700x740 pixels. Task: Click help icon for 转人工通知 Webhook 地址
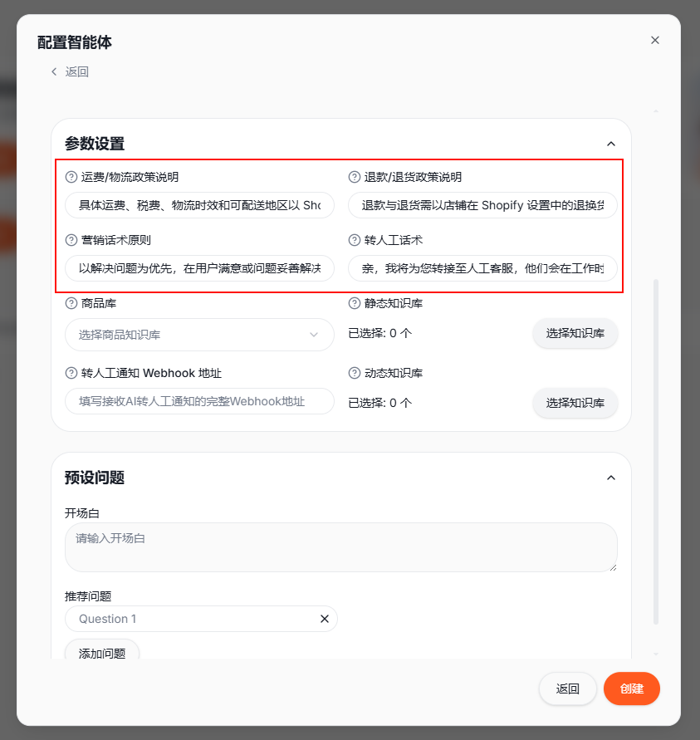click(71, 373)
